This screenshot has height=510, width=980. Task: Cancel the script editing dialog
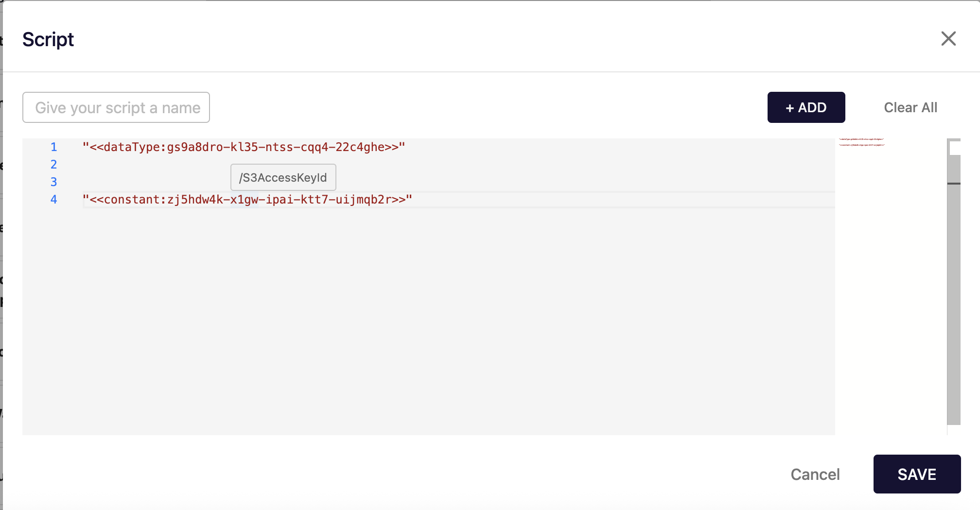tap(815, 474)
